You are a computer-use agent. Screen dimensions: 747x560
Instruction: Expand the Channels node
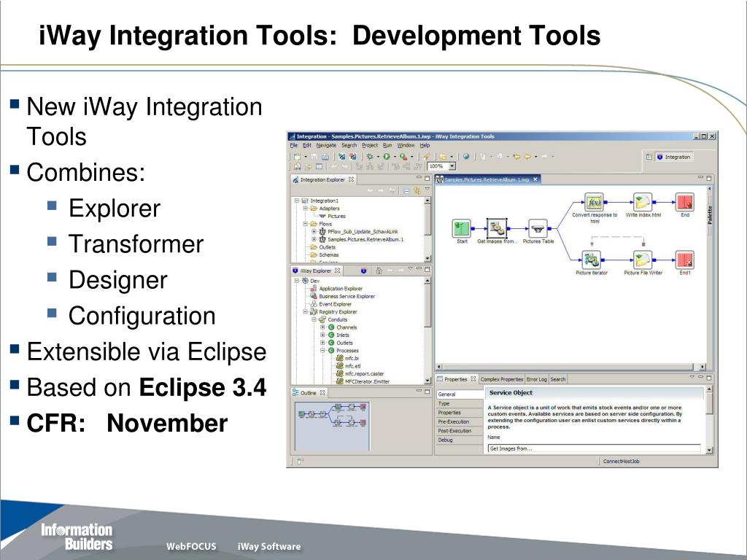tap(322, 327)
